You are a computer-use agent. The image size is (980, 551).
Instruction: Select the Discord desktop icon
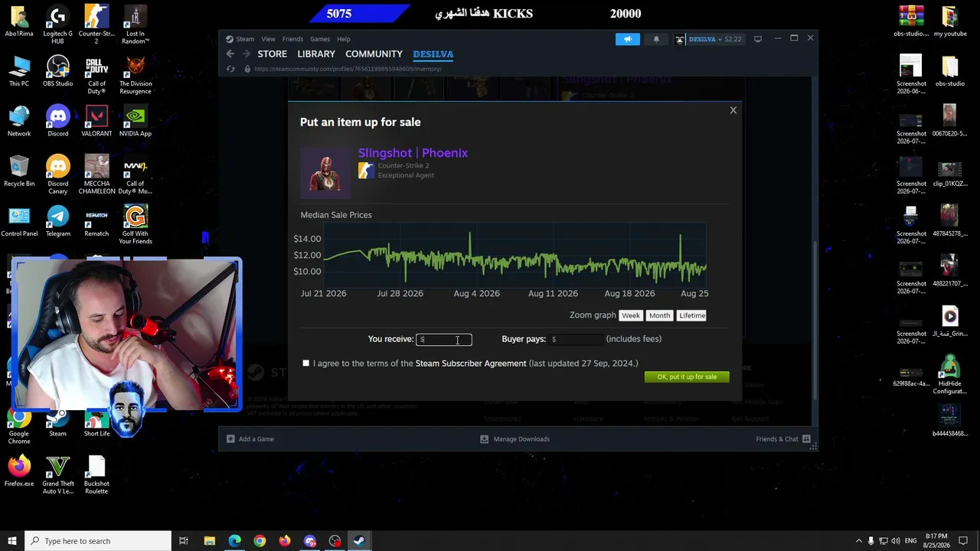click(x=57, y=122)
